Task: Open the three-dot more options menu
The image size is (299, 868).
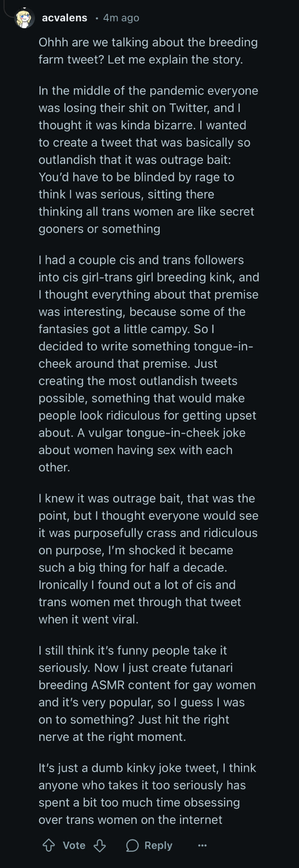Action: click(x=202, y=845)
